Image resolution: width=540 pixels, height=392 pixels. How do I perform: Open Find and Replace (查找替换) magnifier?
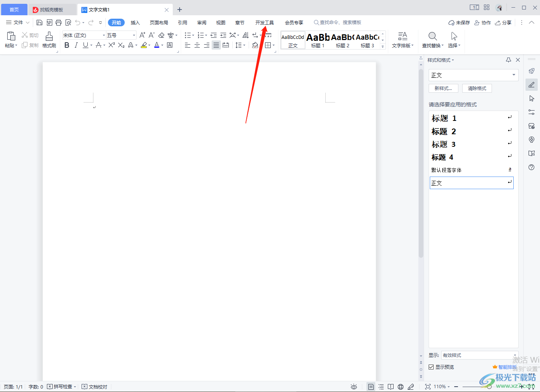[432, 36]
